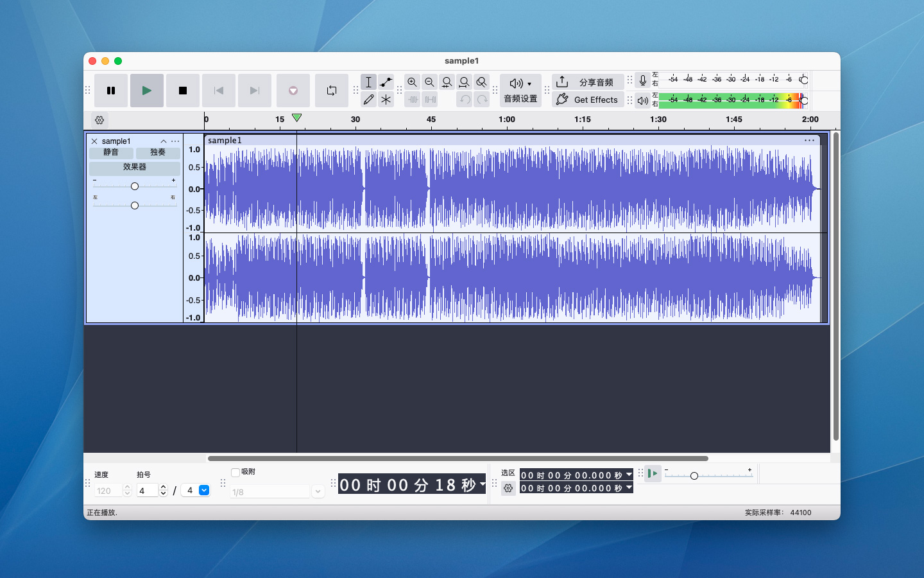The width and height of the screenshot is (924, 578).
Task: Click the play-at-speed button
Action: coord(653,473)
